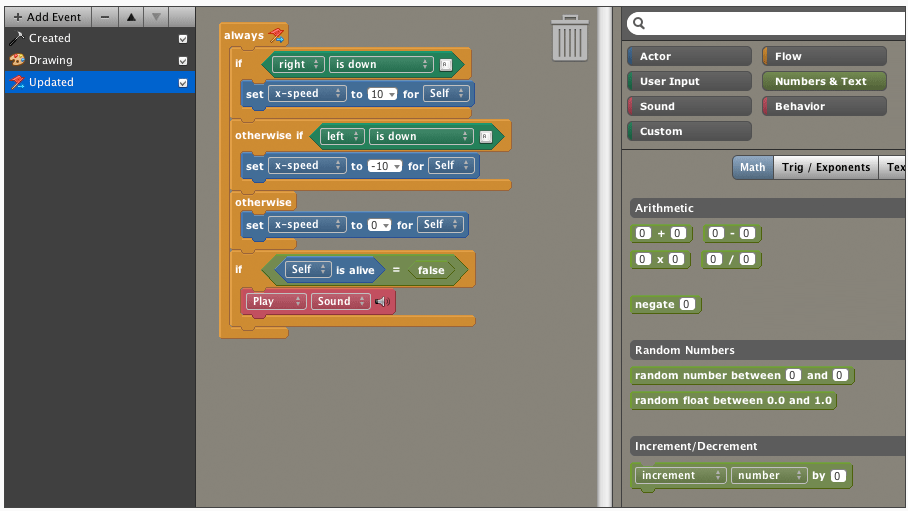The width and height of the screenshot is (908, 511).
Task: Click the Created event hammer icon
Action: coord(17,38)
